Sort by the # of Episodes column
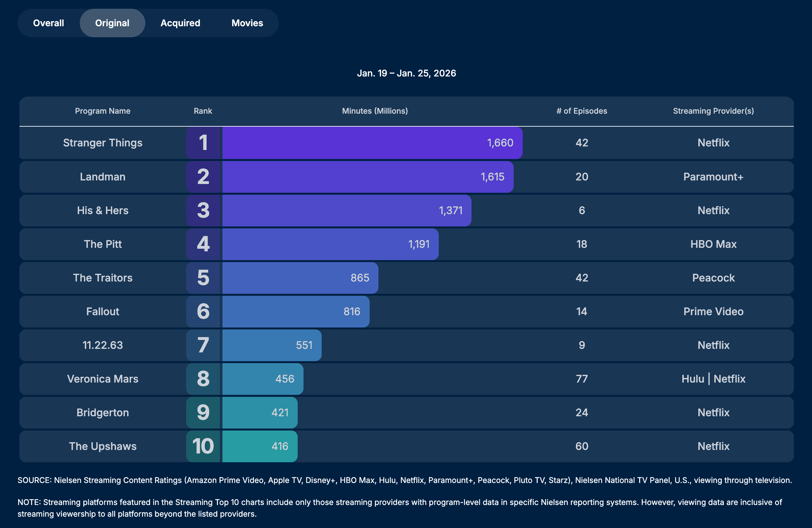This screenshot has width=812, height=528. click(581, 111)
